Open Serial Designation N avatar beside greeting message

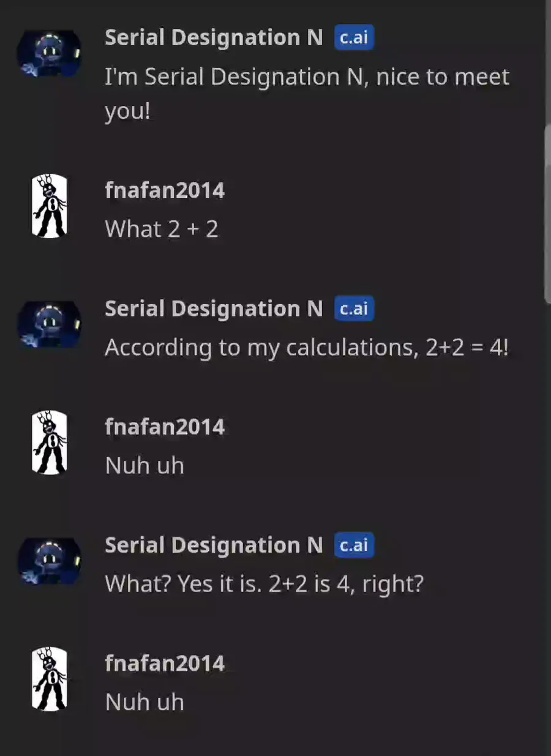(49, 53)
